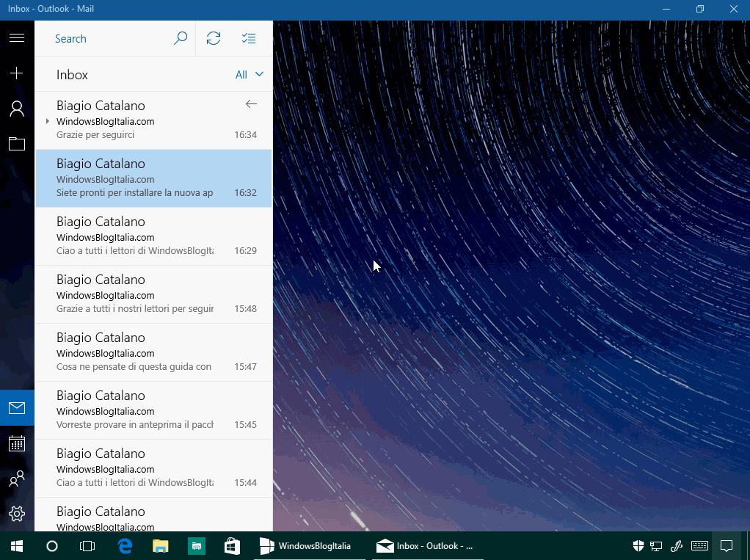The image size is (750, 560).
Task: Switch to Mail envelope icon in sidebar
Action: click(17, 408)
